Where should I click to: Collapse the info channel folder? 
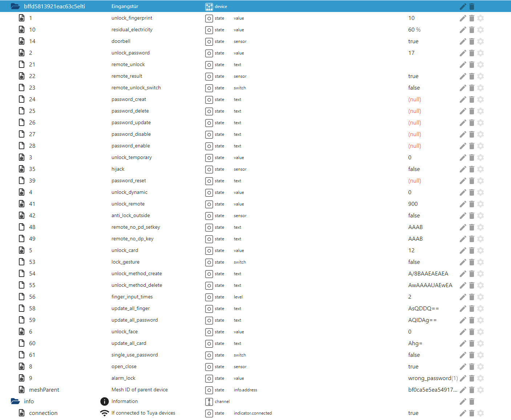[x=15, y=401]
